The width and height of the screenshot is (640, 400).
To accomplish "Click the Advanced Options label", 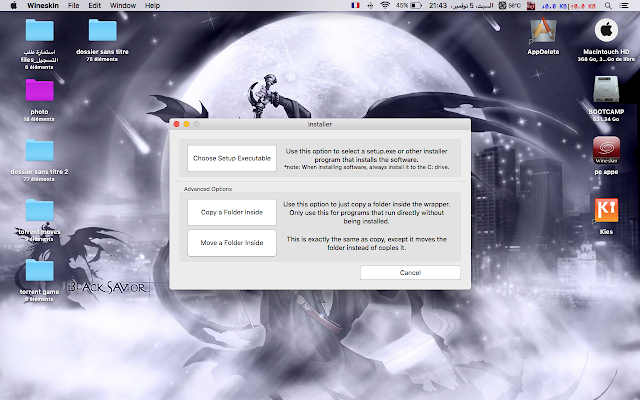I will (208, 189).
